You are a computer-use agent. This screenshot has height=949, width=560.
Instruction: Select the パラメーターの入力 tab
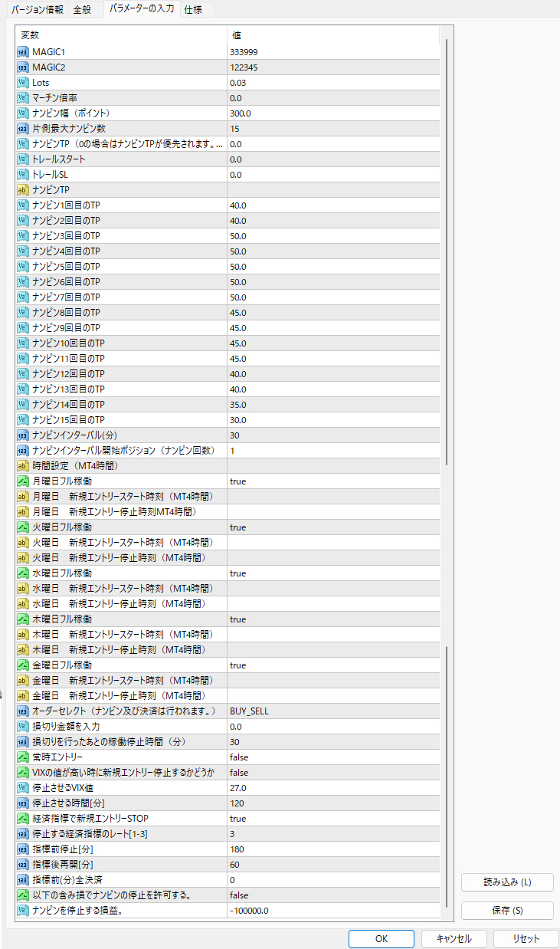pos(142,9)
